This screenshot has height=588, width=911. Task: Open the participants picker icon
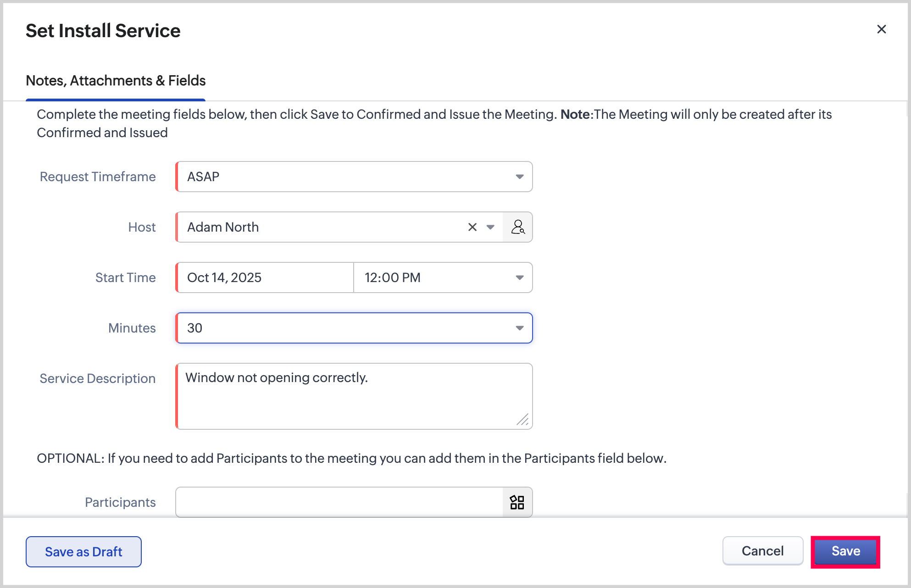(517, 502)
